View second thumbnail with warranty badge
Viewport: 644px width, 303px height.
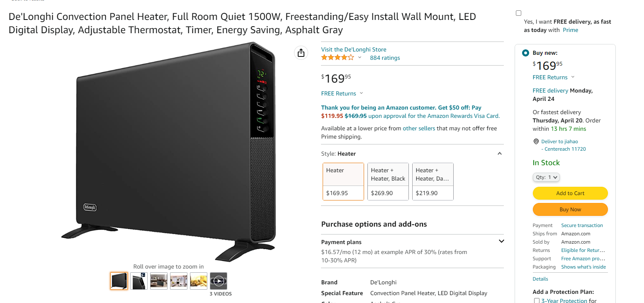click(139, 281)
